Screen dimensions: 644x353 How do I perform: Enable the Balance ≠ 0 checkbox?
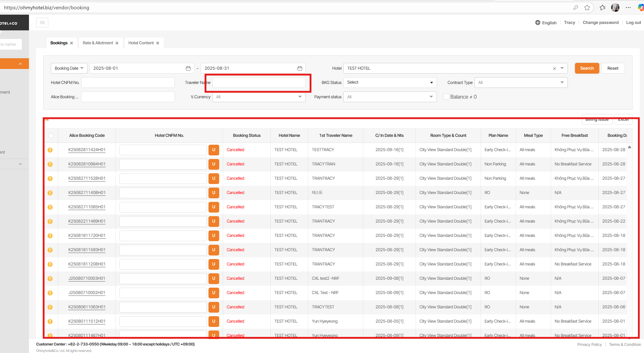click(x=446, y=97)
